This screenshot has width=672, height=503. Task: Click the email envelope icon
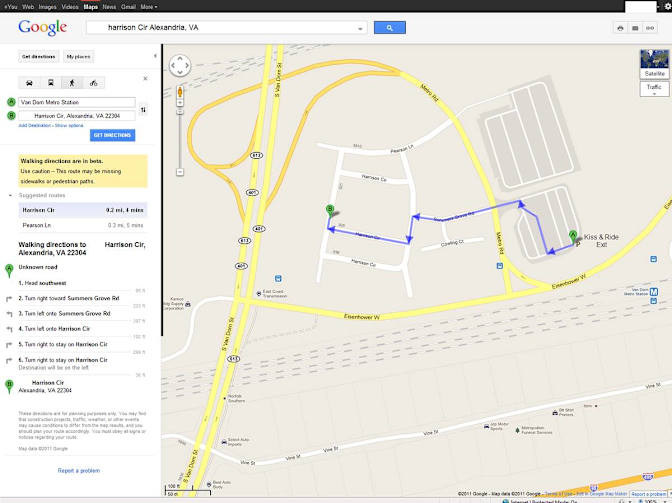[x=635, y=28]
